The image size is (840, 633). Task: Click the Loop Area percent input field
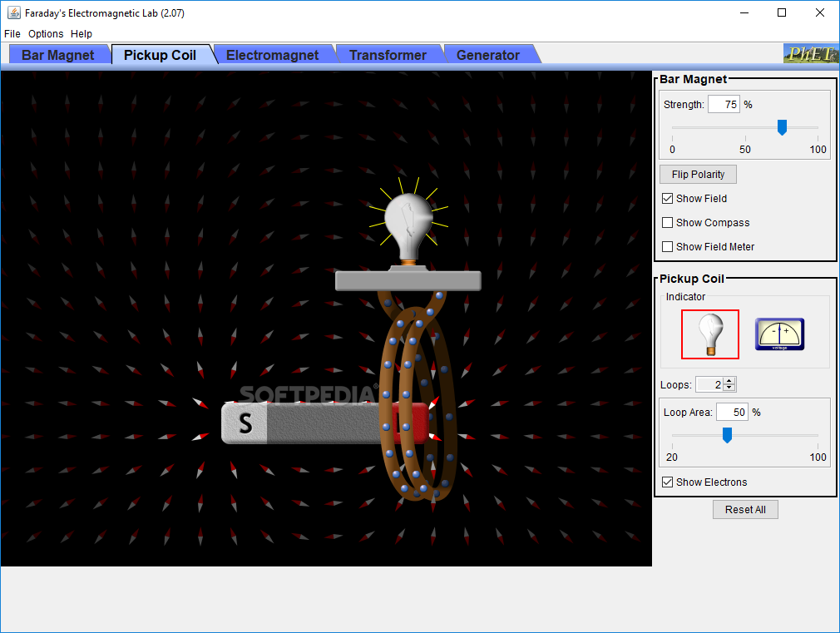[x=732, y=413]
